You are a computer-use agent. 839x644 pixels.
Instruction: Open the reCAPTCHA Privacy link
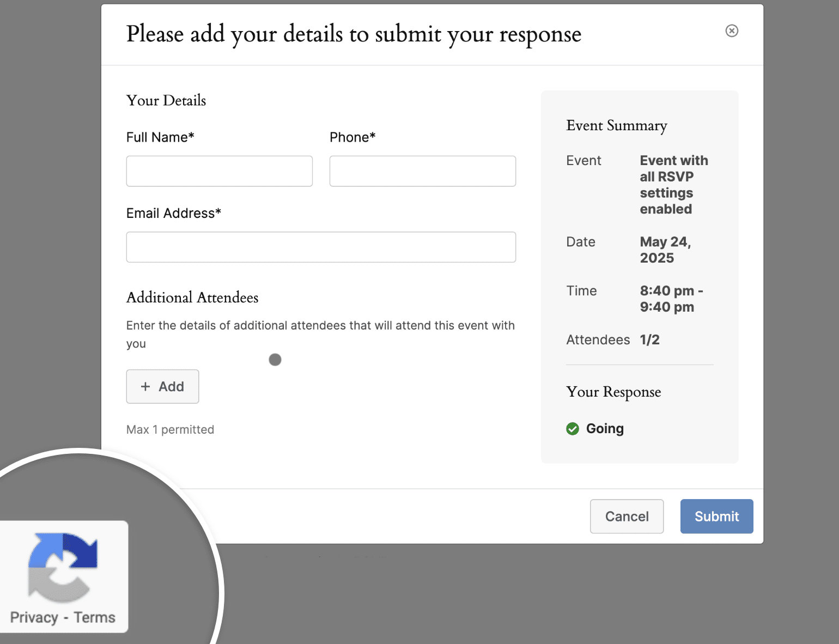(34, 617)
